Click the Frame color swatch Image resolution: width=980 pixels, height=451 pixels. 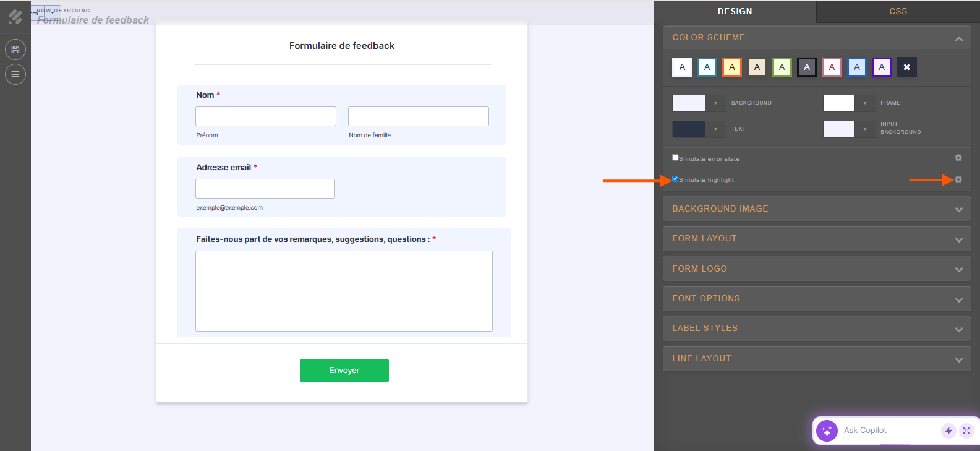[x=839, y=103]
